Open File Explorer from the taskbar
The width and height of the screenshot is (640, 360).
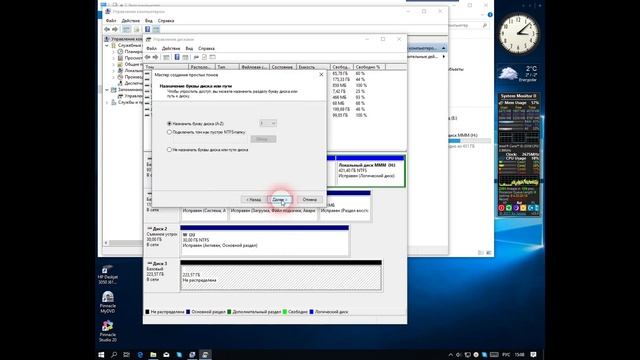pyautogui.click(x=153, y=355)
